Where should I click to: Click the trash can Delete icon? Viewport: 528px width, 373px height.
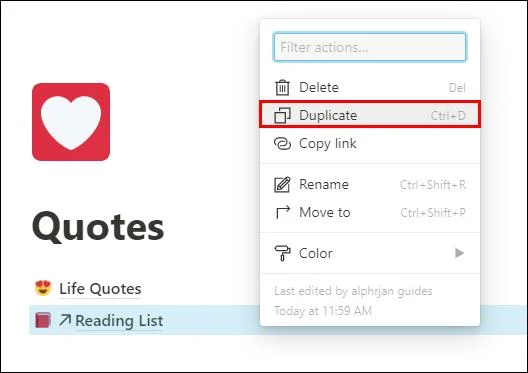pos(282,88)
